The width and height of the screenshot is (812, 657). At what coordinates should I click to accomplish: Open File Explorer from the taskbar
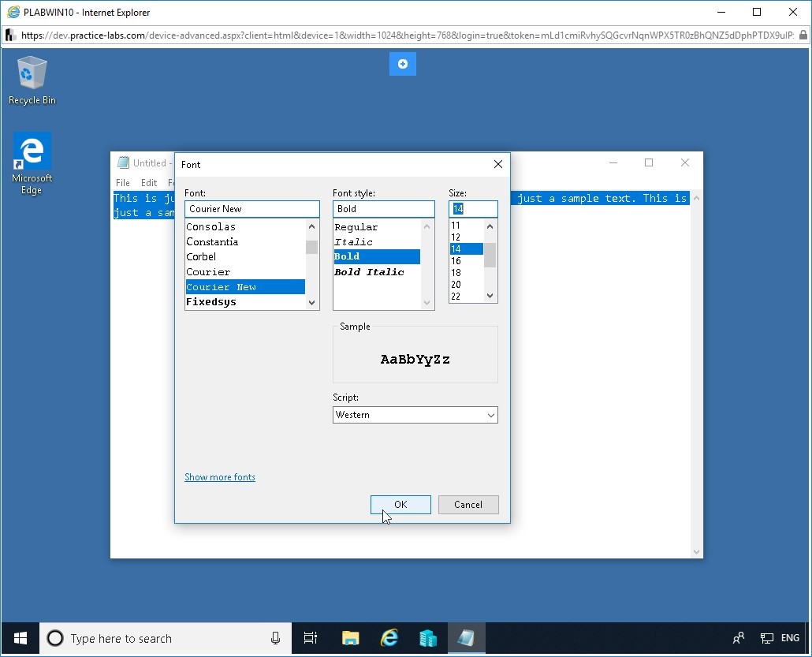[351, 638]
